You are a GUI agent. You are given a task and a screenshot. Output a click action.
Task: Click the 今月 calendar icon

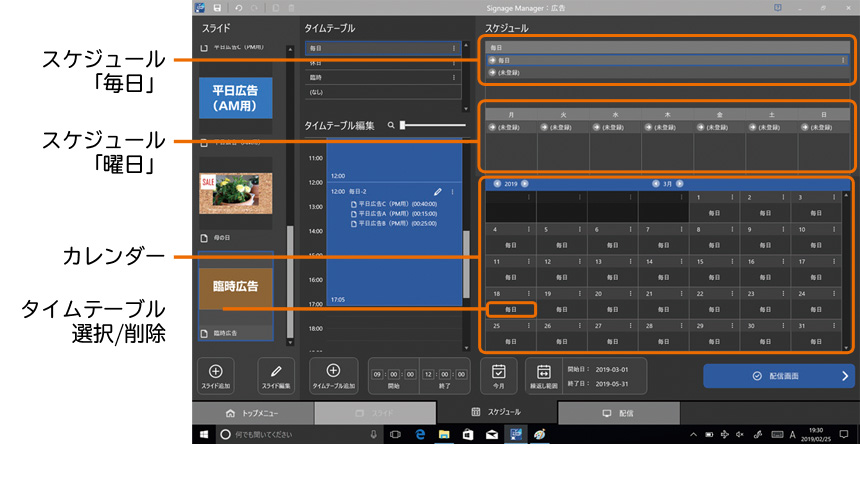click(498, 370)
